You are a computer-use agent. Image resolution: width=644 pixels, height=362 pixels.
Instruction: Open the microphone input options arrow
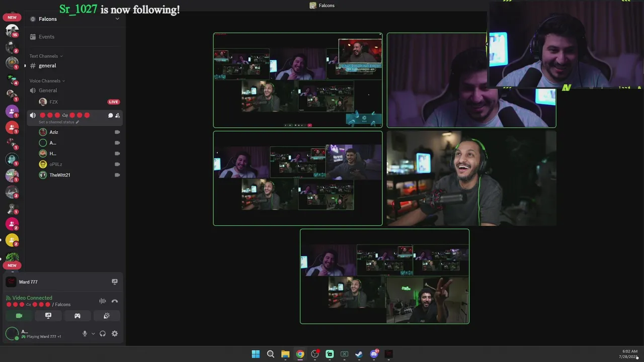93,333
